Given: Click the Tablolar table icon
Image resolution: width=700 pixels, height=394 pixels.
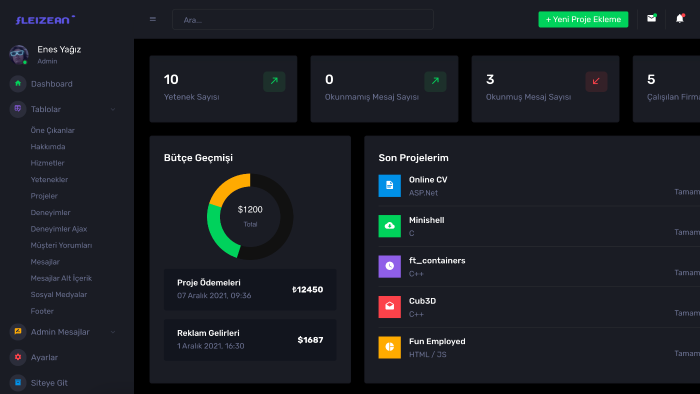Looking at the screenshot, I should click(18, 109).
